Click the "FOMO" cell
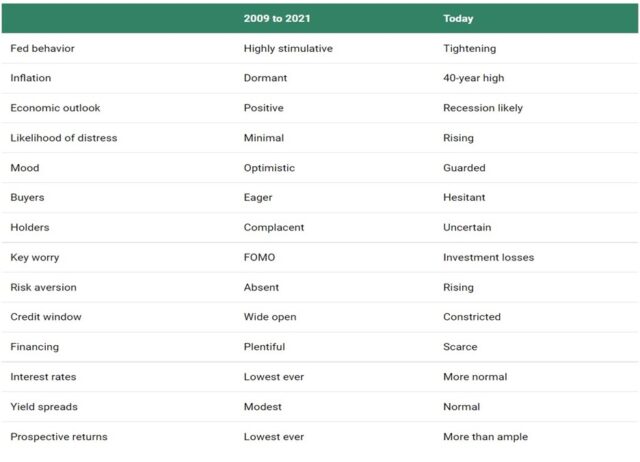 pyautogui.click(x=259, y=257)
